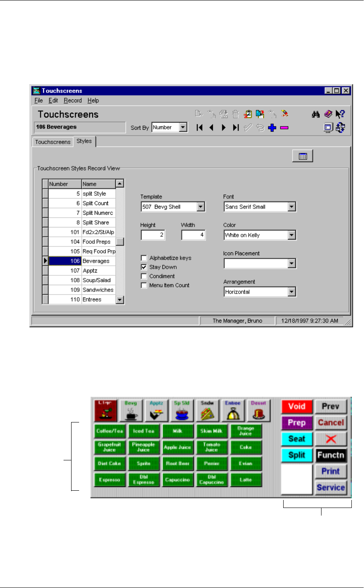
Task: Tap the Cancel button
Action: pyautogui.click(x=331, y=422)
